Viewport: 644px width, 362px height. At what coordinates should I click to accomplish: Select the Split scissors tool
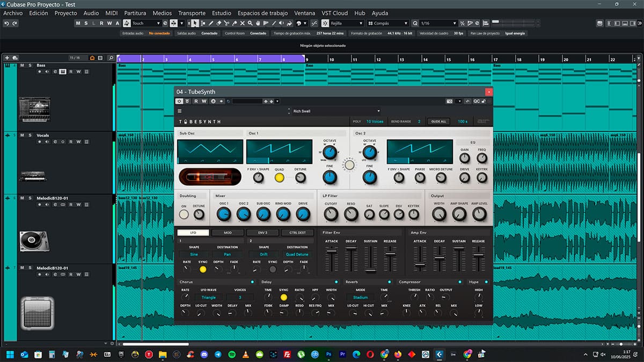[x=227, y=24]
